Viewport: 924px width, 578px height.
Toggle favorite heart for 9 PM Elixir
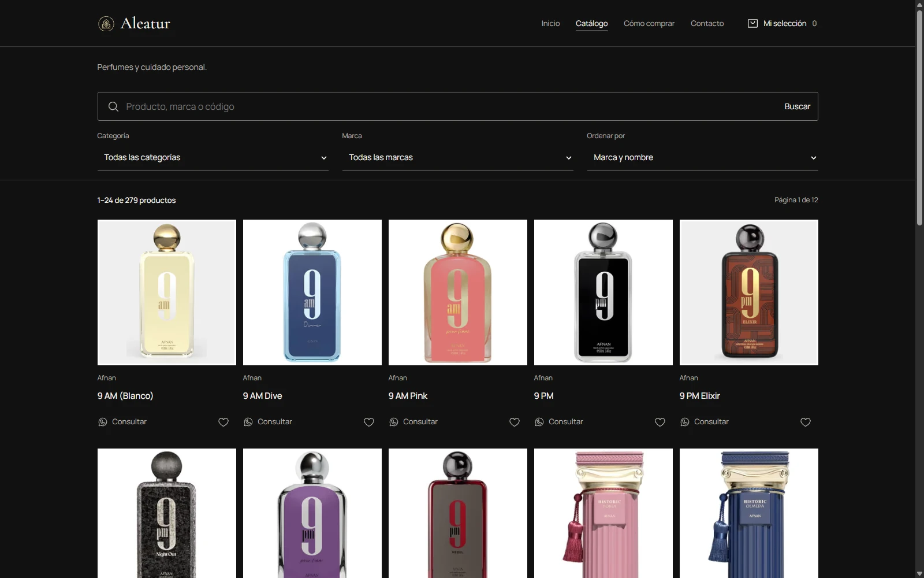(x=806, y=423)
